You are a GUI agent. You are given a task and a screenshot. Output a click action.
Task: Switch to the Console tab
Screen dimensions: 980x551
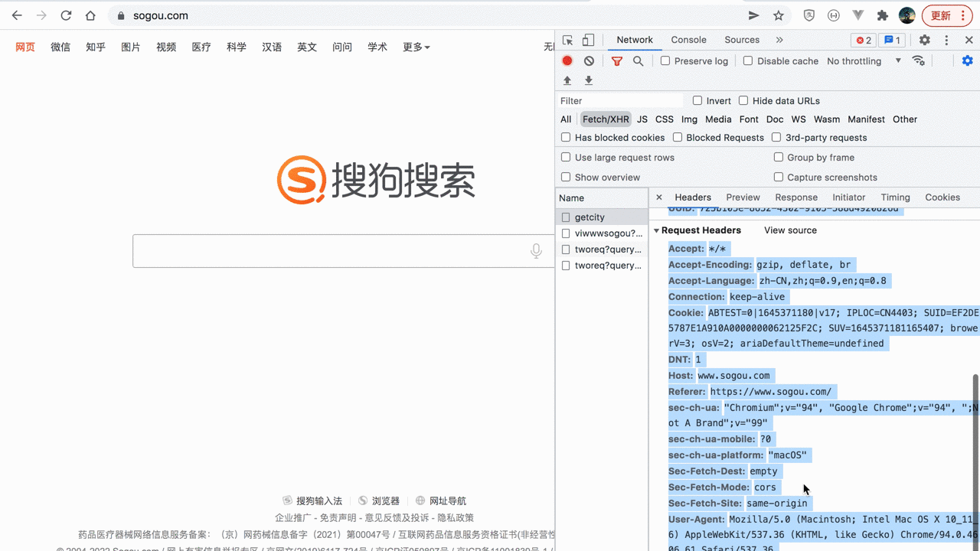point(688,39)
